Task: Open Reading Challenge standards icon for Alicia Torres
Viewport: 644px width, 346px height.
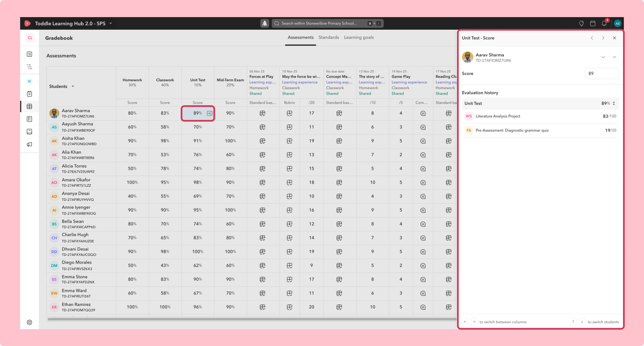Action: coord(449,169)
